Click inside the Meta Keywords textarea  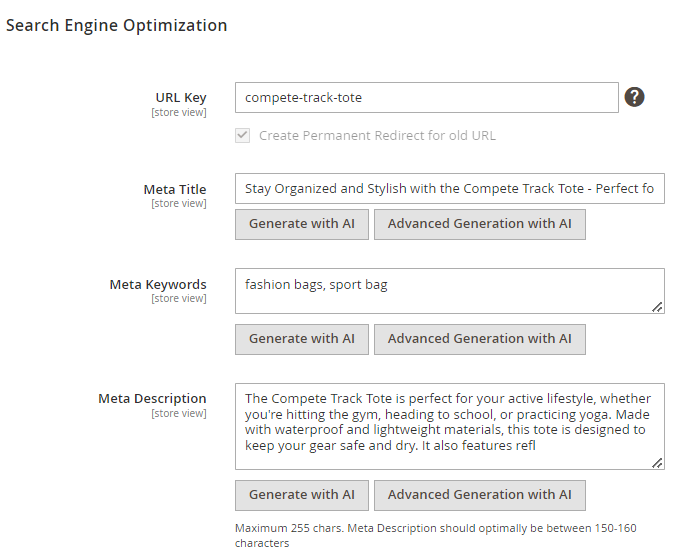(450, 291)
